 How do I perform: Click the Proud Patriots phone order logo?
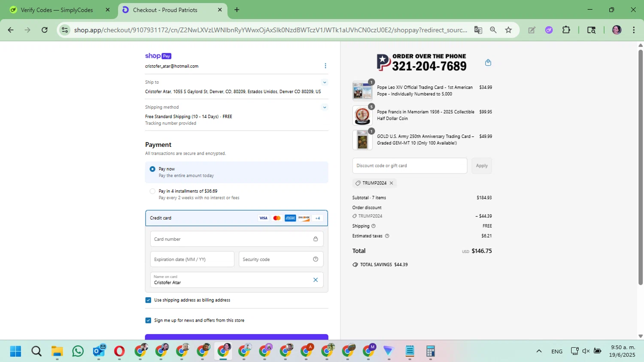[421, 63]
